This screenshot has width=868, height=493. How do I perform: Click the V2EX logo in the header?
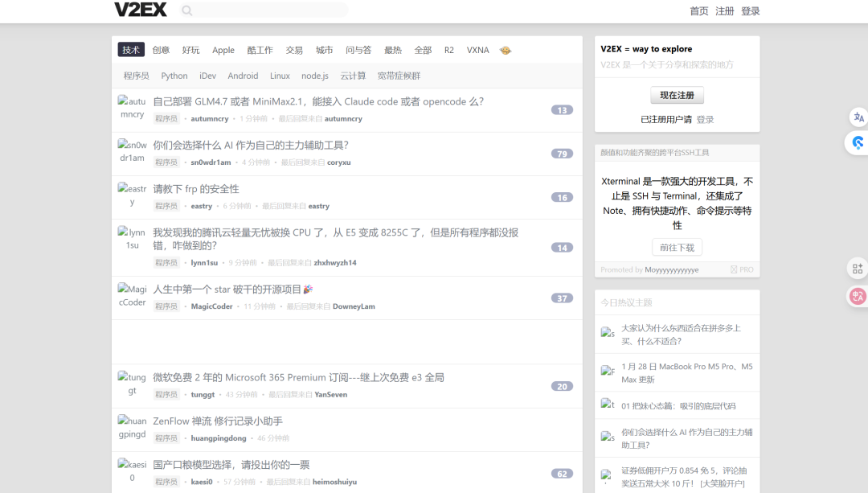[140, 10]
